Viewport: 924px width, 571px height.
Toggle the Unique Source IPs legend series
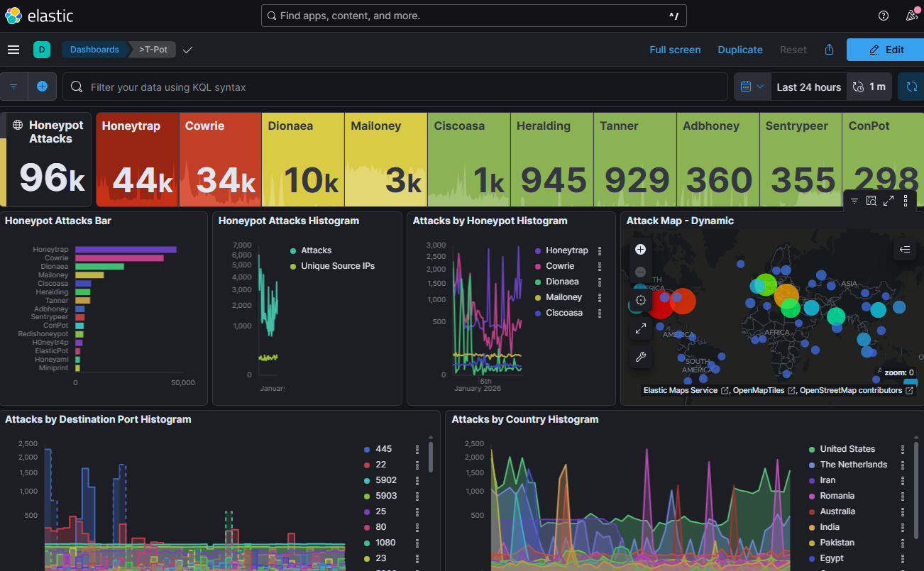coord(337,266)
